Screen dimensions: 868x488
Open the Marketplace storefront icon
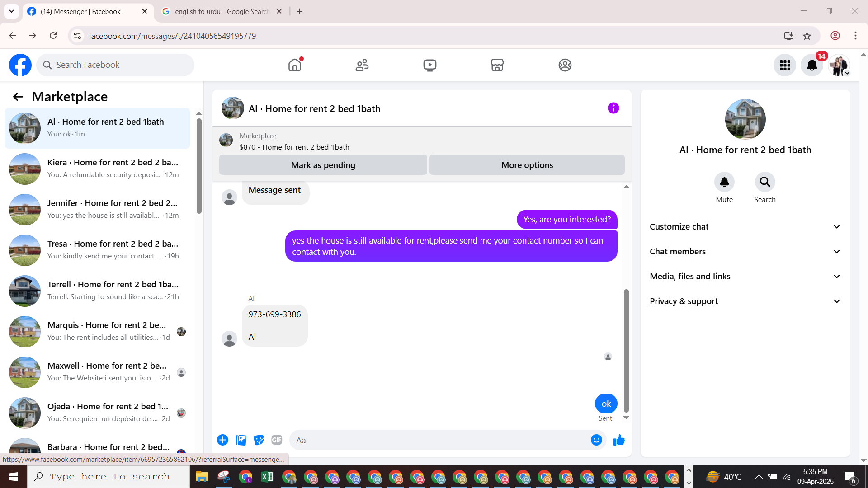click(x=497, y=65)
